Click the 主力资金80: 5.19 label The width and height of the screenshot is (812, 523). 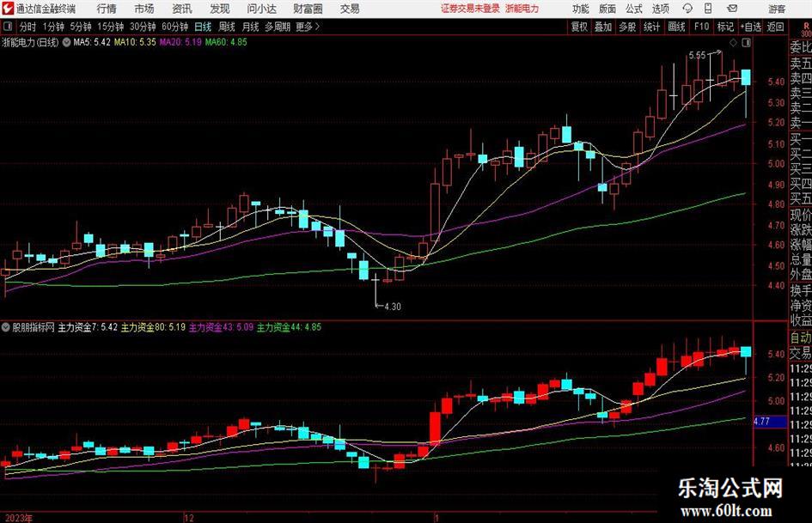point(153,327)
